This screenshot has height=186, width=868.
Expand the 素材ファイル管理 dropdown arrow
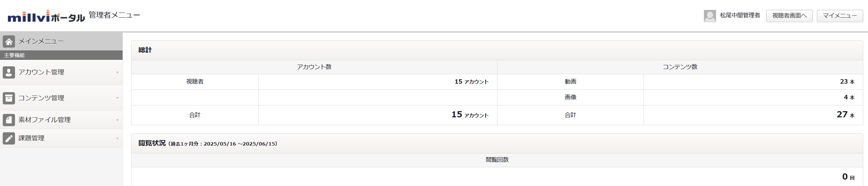coord(117,120)
